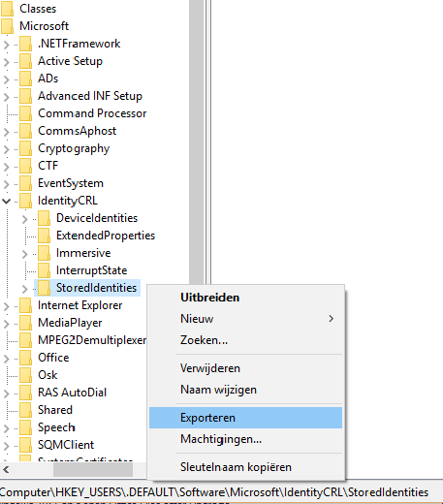
Task: Expand the Immersive subkey
Action: coord(25,254)
